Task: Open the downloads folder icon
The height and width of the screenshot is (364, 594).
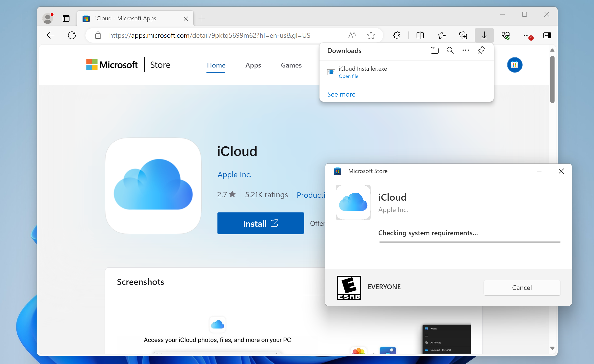Action: 434,50
